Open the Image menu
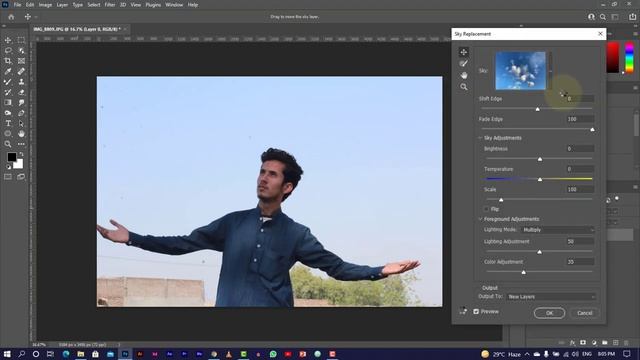 [x=45, y=5]
